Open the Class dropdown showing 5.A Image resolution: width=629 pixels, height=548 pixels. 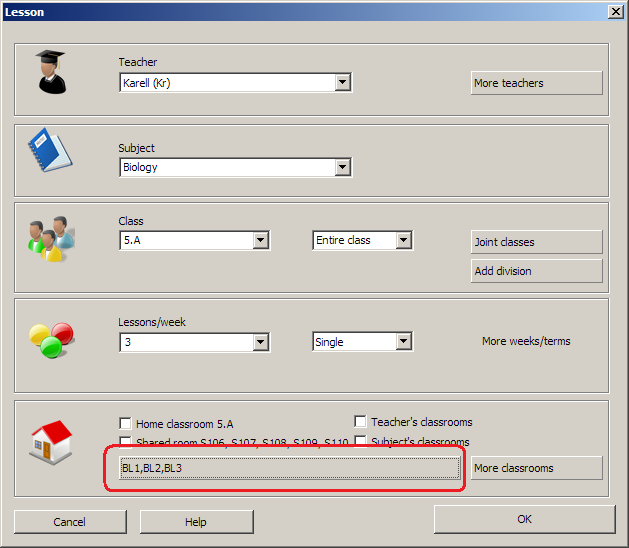click(260, 241)
